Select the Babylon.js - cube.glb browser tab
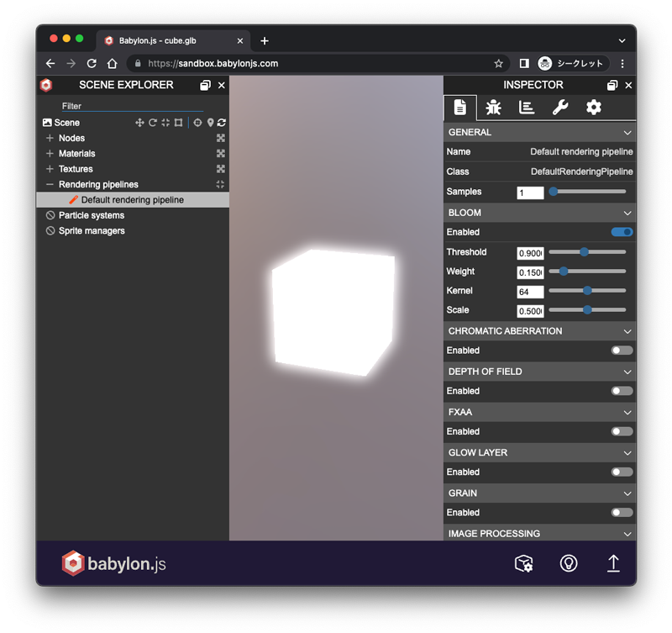672x633 pixels. [x=173, y=40]
